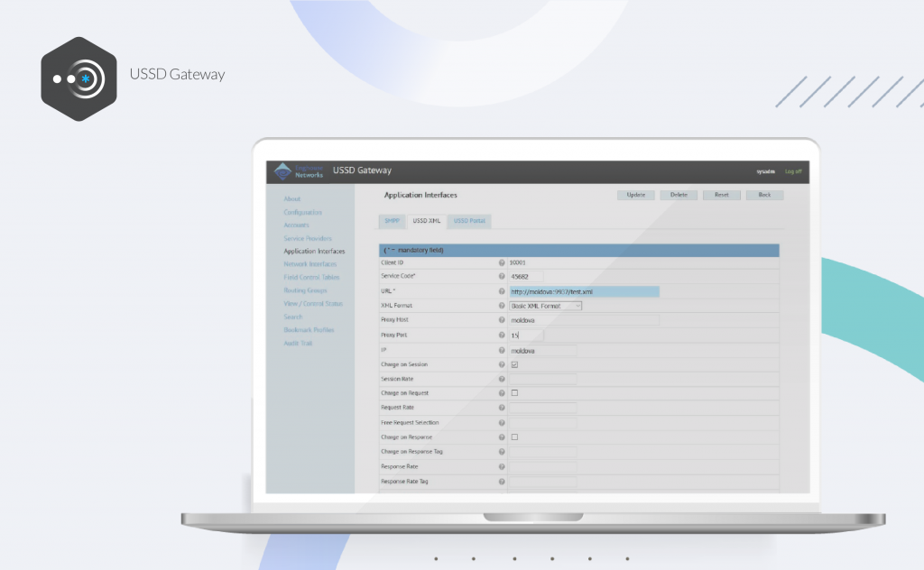
Task: Switch to the SMPP tab
Action: click(392, 221)
